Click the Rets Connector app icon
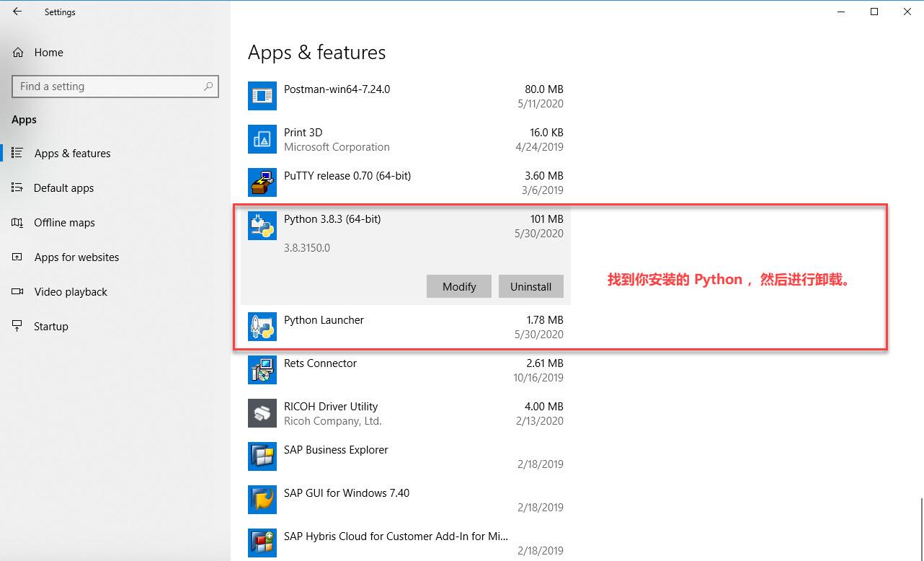 click(x=262, y=370)
